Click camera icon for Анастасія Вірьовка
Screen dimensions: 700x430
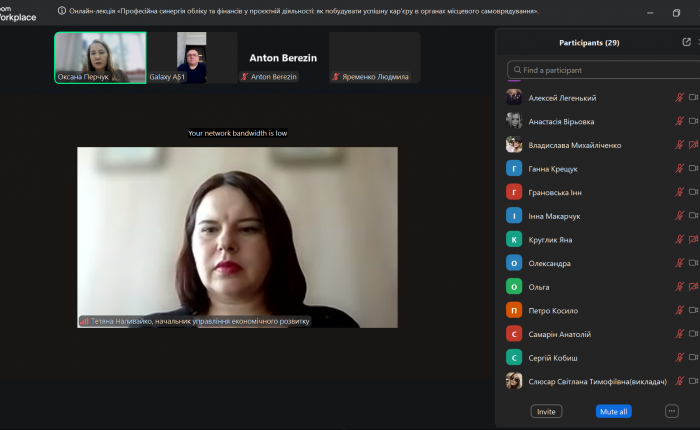(x=694, y=121)
